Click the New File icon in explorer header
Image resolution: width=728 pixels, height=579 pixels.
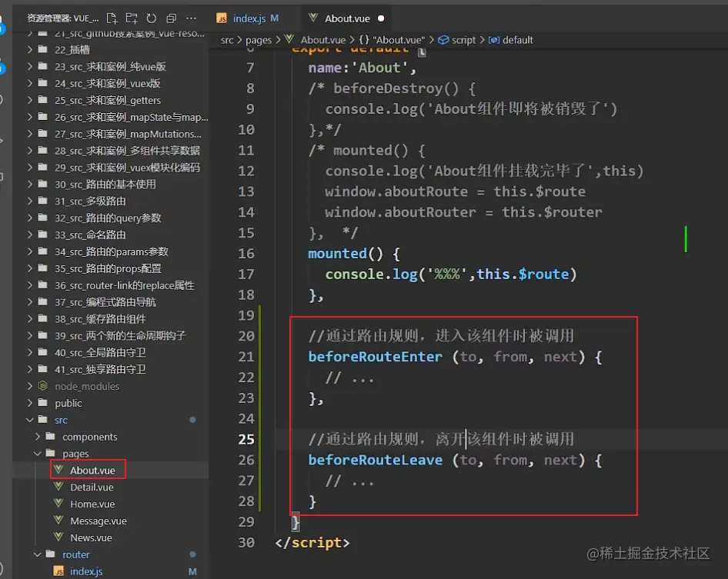point(112,18)
